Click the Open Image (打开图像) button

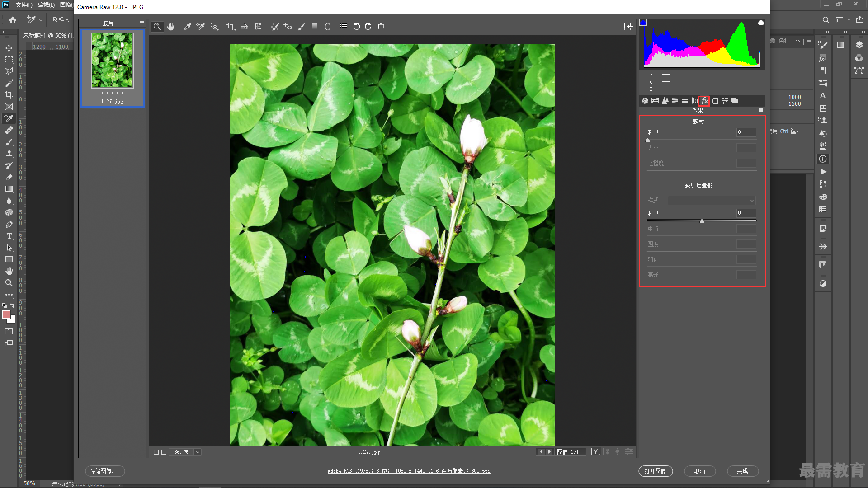point(656,471)
